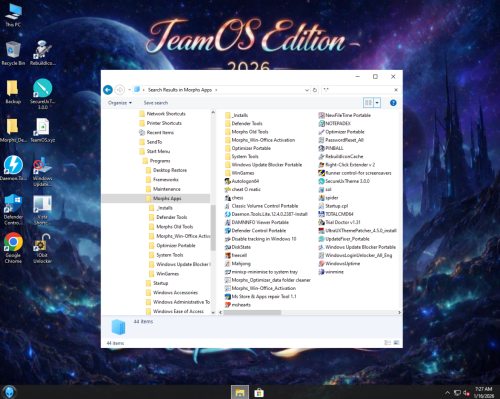This screenshot has height=399, width=500.
Task: Select the chess game file
Action: tap(234, 198)
